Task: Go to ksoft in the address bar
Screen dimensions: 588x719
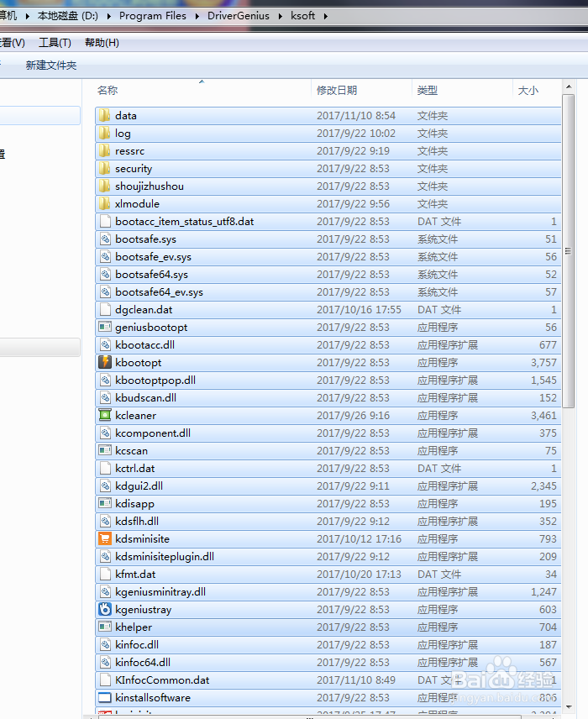Action: (302, 16)
